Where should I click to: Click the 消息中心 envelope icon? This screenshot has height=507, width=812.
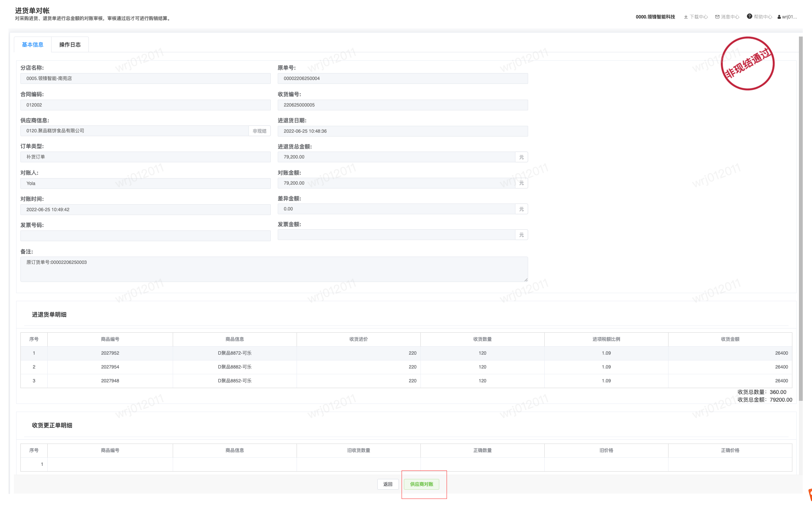[x=717, y=17]
